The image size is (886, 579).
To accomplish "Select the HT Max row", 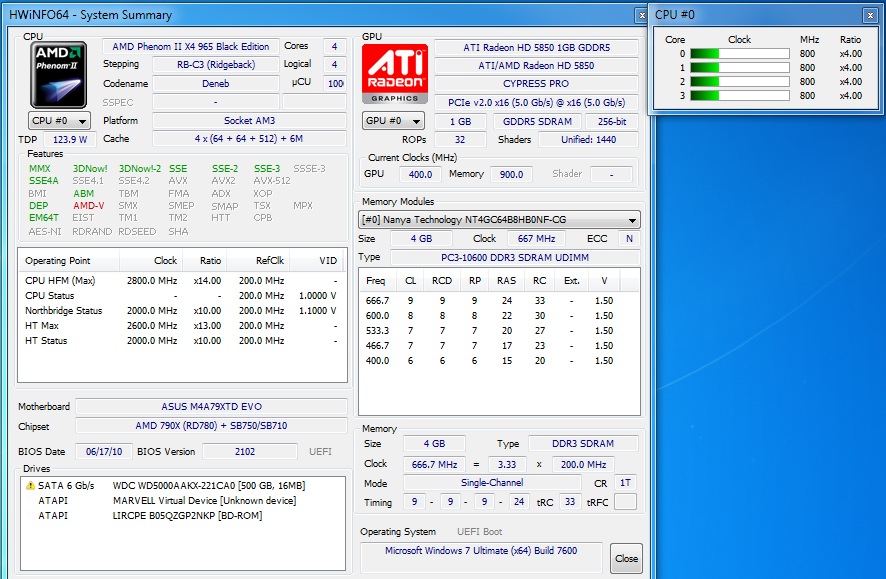I will (x=182, y=325).
